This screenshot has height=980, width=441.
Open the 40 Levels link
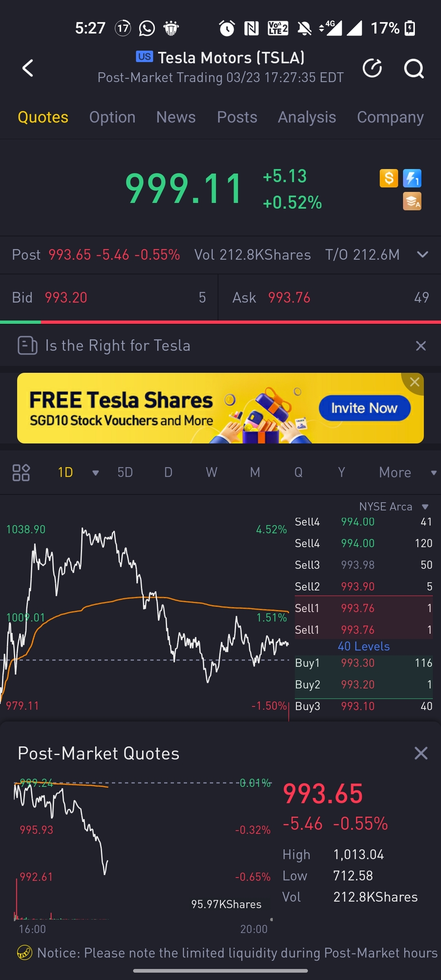[363, 646]
